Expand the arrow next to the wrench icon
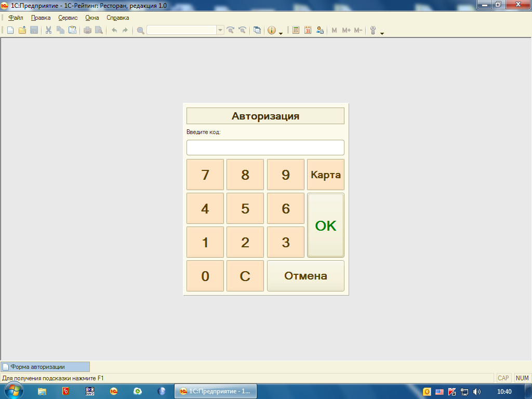This screenshot has width=532, height=399. [x=382, y=33]
